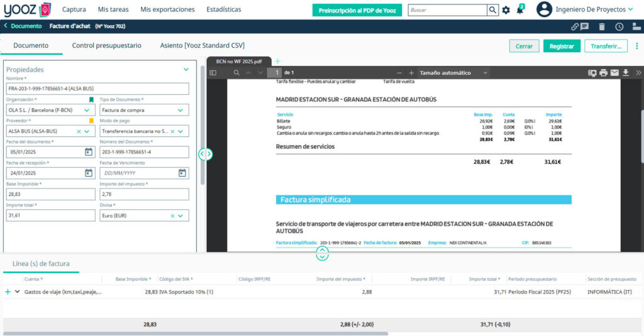Zoom out the PDF
The image size is (644, 336).
point(399,73)
